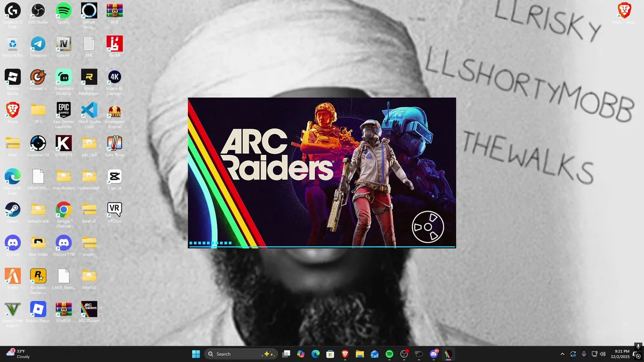Open the weather widget showing 33°F
This screenshot has width=644, height=362.
pyautogui.click(x=18, y=354)
